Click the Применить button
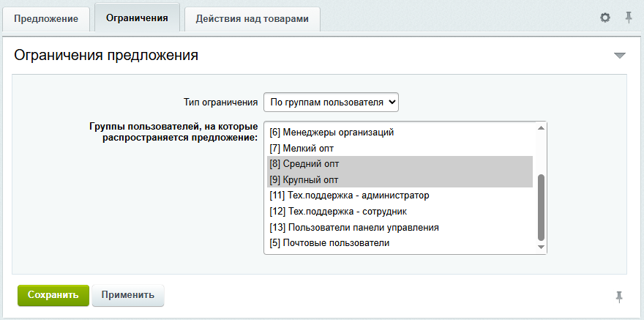Screen dimensions: 644x320 tap(128, 295)
